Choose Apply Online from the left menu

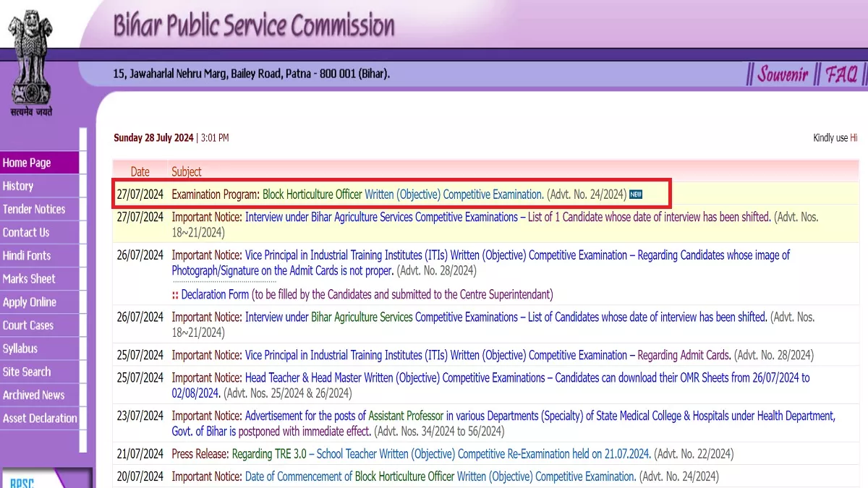pyautogui.click(x=39, y=302)
